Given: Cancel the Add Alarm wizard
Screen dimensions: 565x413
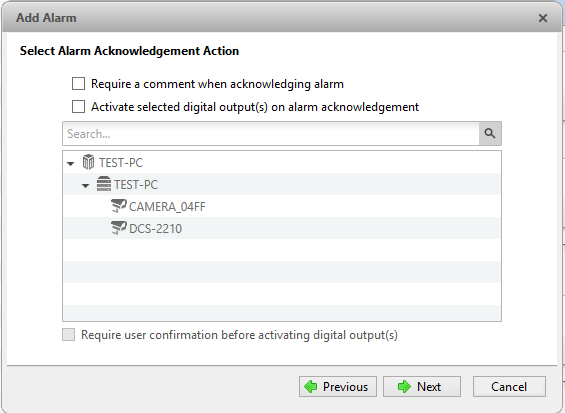Looking at the screenshot, I should tap(509, 387).
